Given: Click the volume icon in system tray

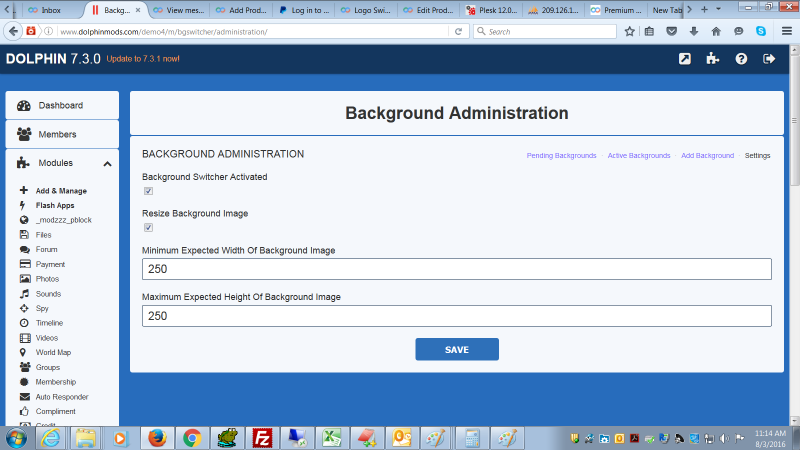Looking at the screenshot, I should 724,438.
